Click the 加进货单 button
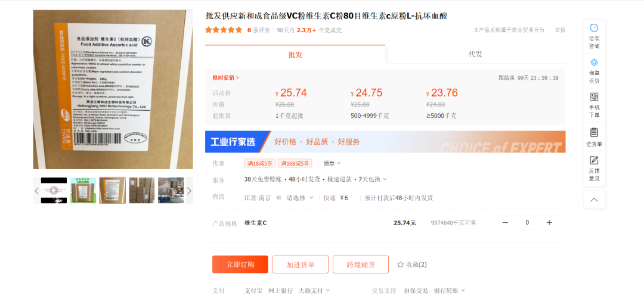 click(x=300, y=265)
